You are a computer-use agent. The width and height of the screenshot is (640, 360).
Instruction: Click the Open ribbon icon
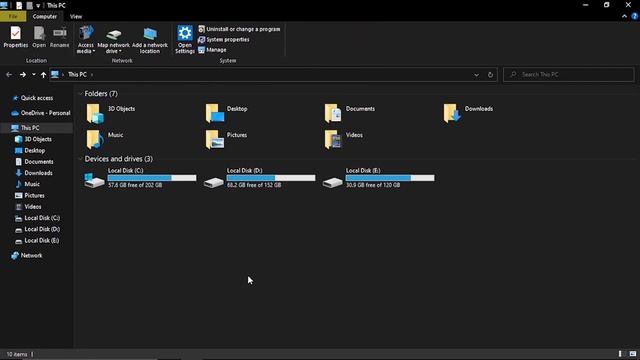pyautogui.click(x=39, y=37)
